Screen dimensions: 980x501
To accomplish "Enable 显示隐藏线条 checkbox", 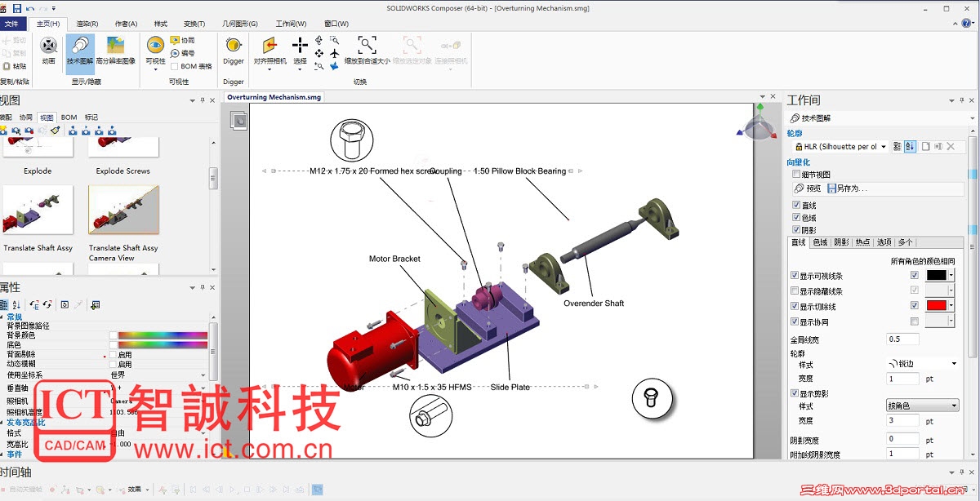I will point(795,290).
